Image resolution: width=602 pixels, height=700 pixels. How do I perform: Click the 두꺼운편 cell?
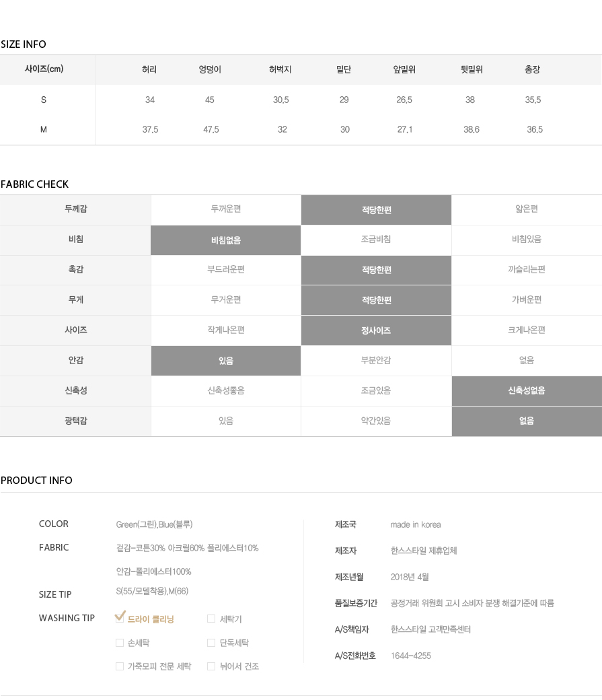(226, 209)
